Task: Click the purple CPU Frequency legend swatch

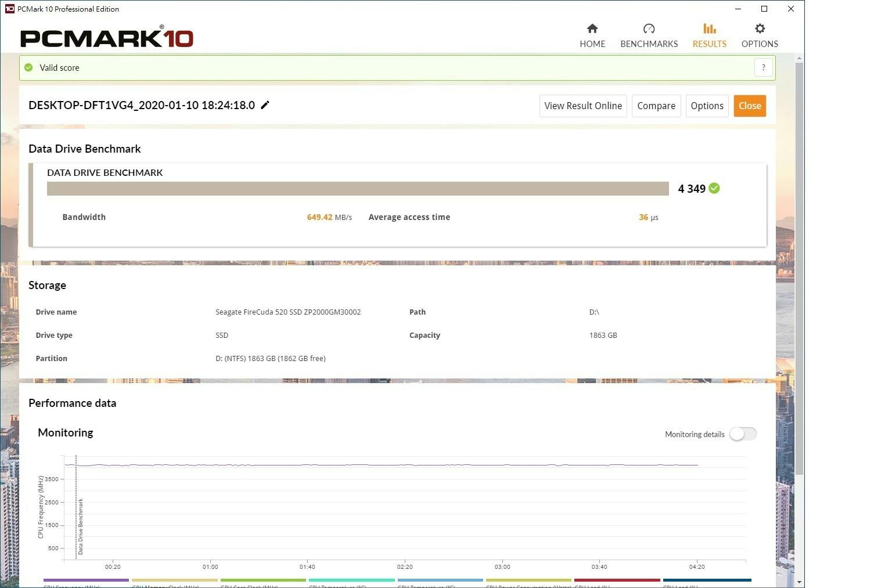Action: click(x=86, y=580)
